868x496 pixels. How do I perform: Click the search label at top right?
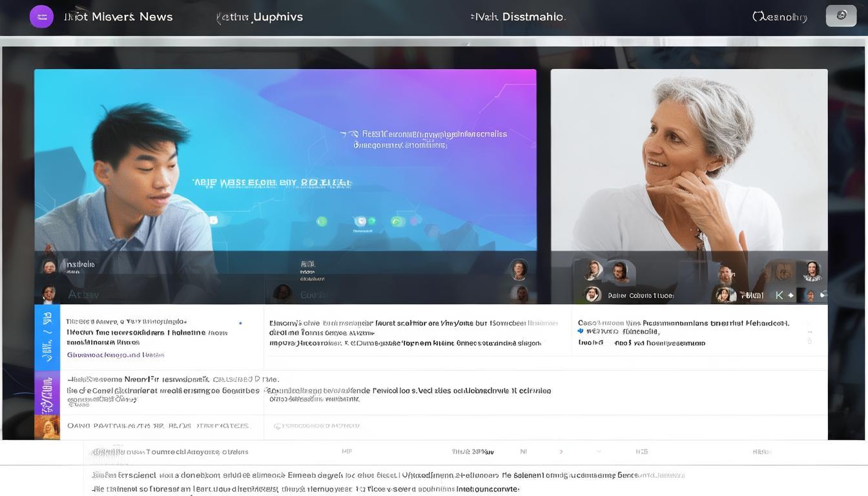click(780, 17)
